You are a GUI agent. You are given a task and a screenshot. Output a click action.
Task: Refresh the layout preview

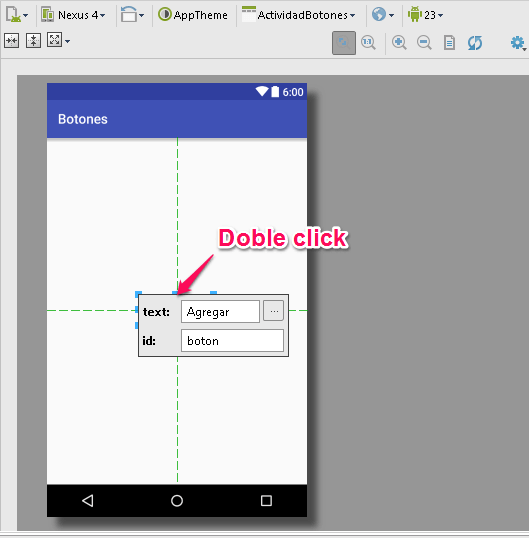tap(475, 43)
